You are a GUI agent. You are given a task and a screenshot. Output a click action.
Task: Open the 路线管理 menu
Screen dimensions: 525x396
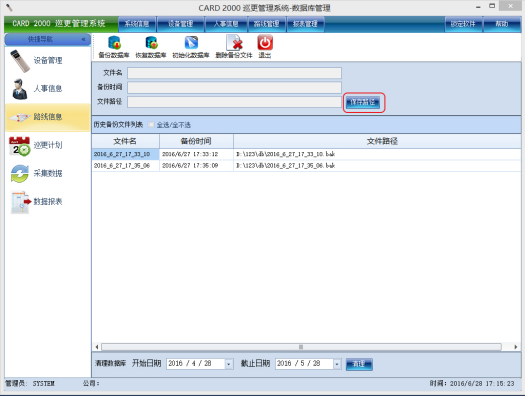(267, 24)
